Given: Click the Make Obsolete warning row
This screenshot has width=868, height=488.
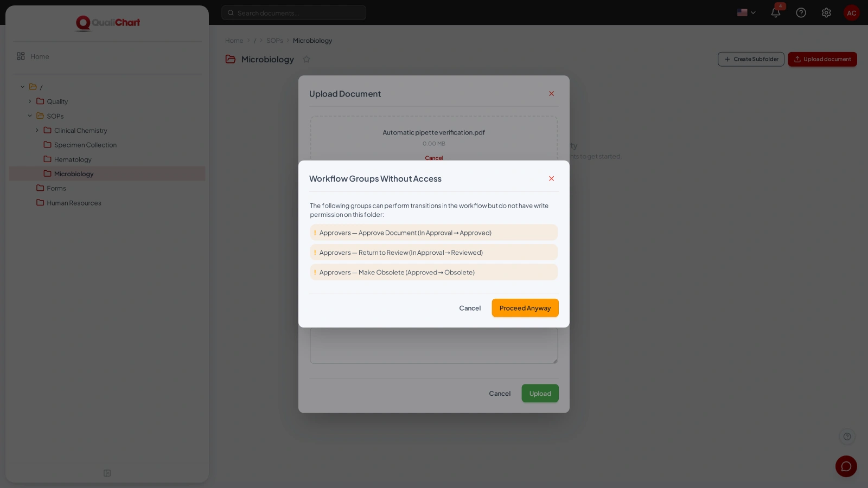Looking at the screenshot, I should (x=434, y=272).
